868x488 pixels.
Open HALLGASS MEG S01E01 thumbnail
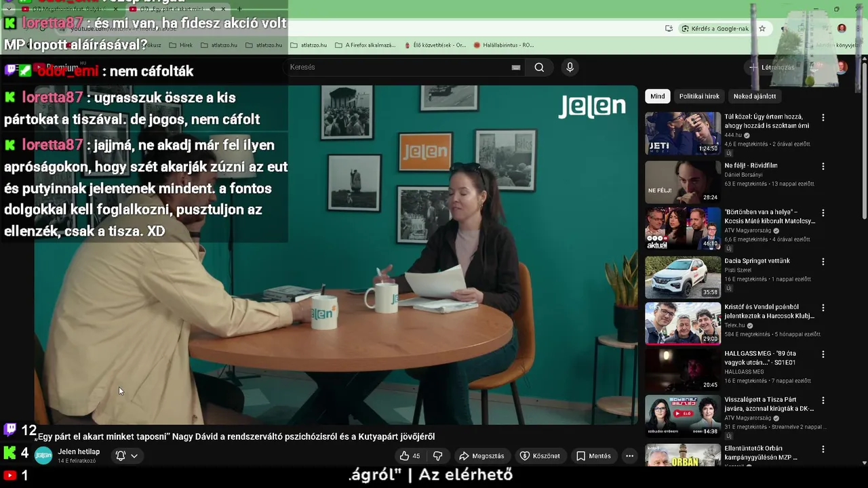pyautogui.click(x=683, y=370)
